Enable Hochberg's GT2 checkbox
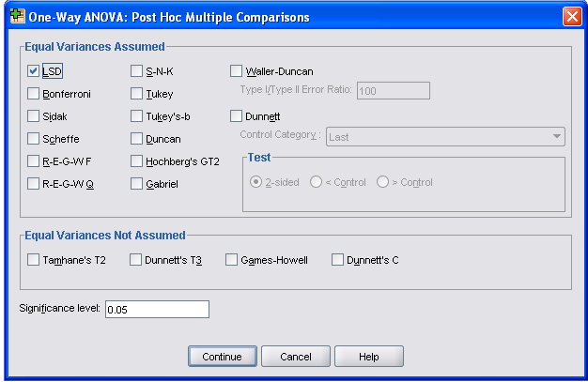The image size is (588, 382). point(137,161)
